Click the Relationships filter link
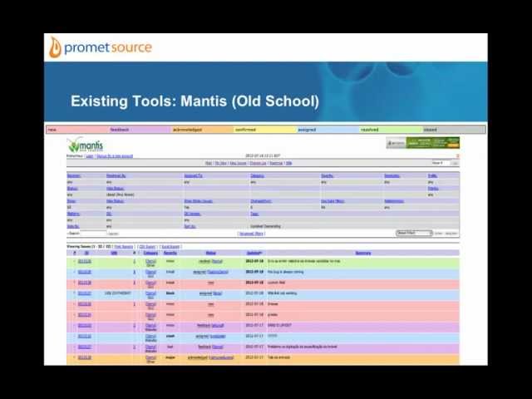Screen dimensions: 532x399 394,201
